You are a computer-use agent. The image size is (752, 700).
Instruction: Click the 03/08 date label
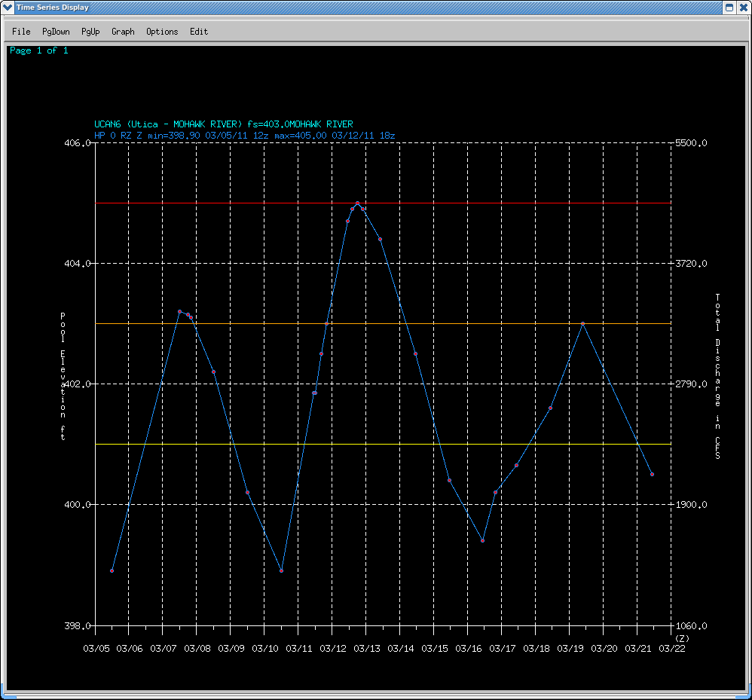coord(197,649)
